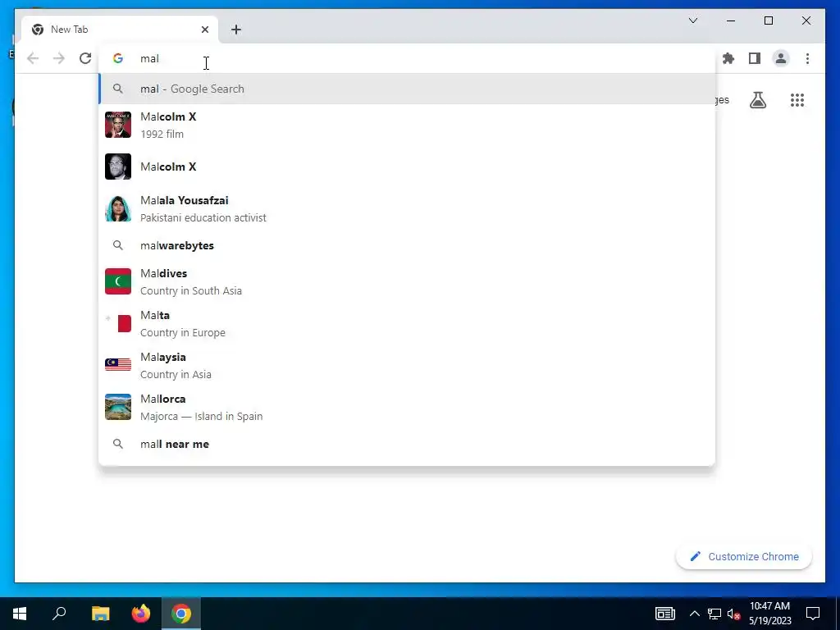840x630 pixels.
Task: Close the New Tab tab
Action: click(204, 30)
